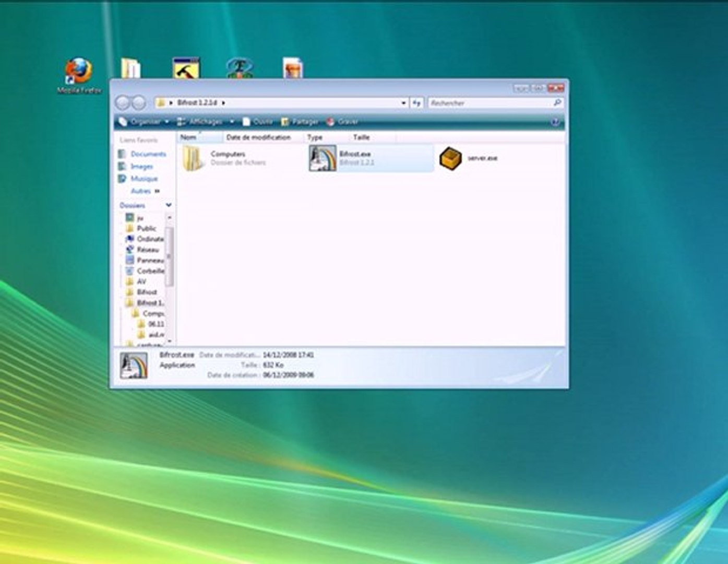Click the hammer application desktop icon
Image resolution: width=728 pixels, height=564 pixels.
pyautogui.click(x=186, y=68)
